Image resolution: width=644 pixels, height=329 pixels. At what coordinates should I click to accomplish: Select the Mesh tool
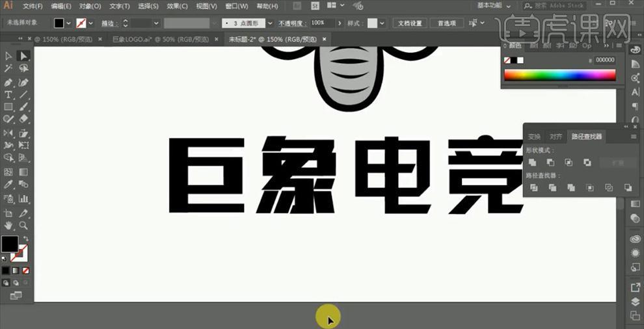click(x=8, y=172)
